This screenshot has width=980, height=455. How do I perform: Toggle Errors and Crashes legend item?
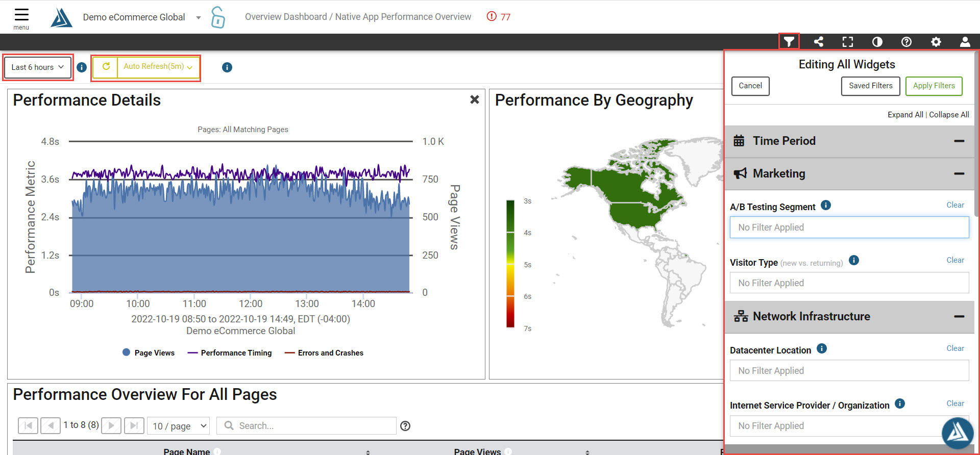[x=324, y=353]
